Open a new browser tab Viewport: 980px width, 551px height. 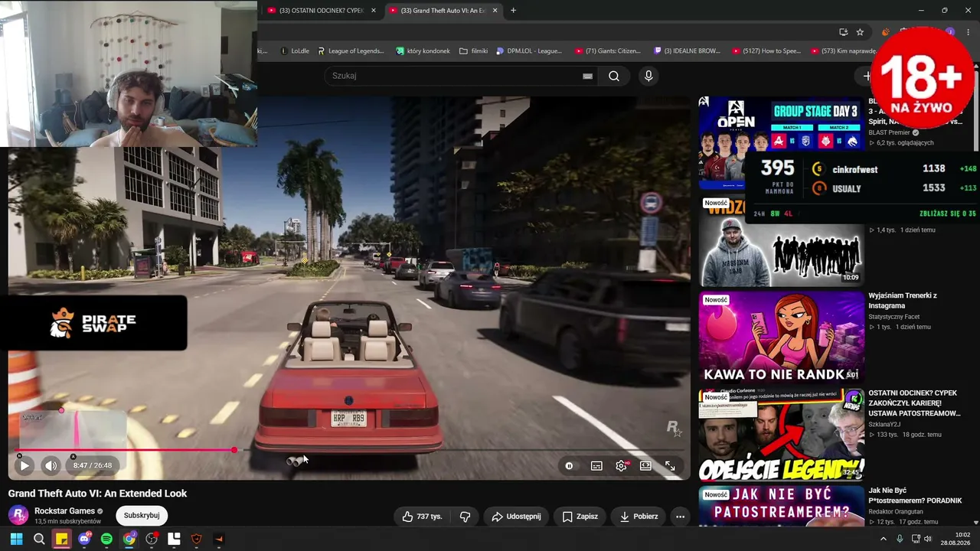[x=513, y=11]
